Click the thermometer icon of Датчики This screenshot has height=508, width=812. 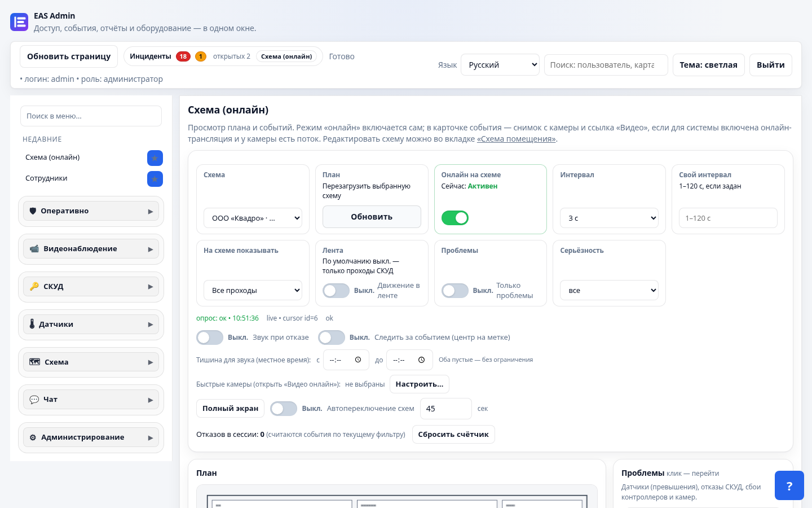click(32, 325)
